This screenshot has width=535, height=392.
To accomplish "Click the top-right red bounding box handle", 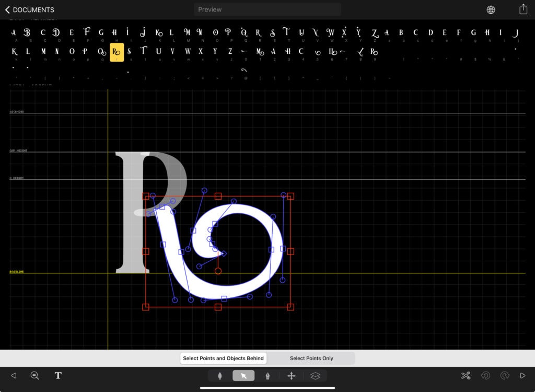I will pyautogui.click(x=290, y=196).
